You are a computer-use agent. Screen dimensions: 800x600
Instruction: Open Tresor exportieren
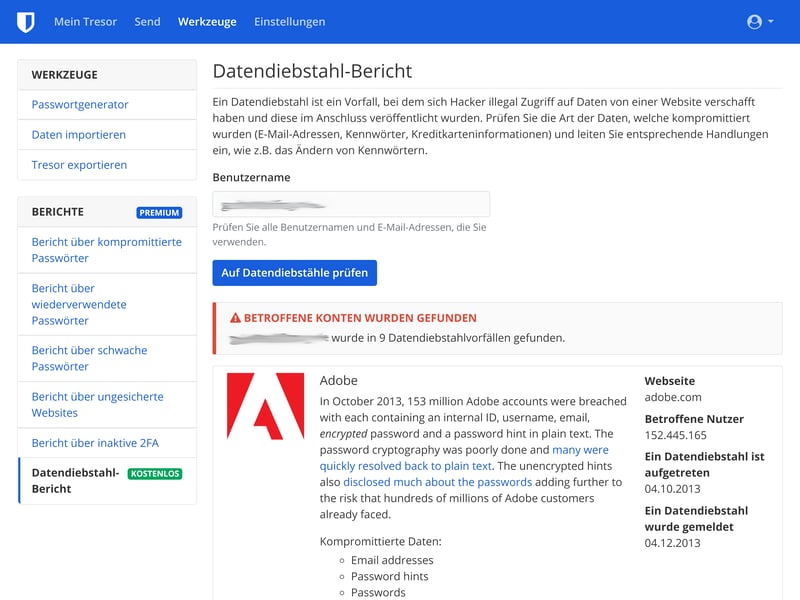pos(79,165)
